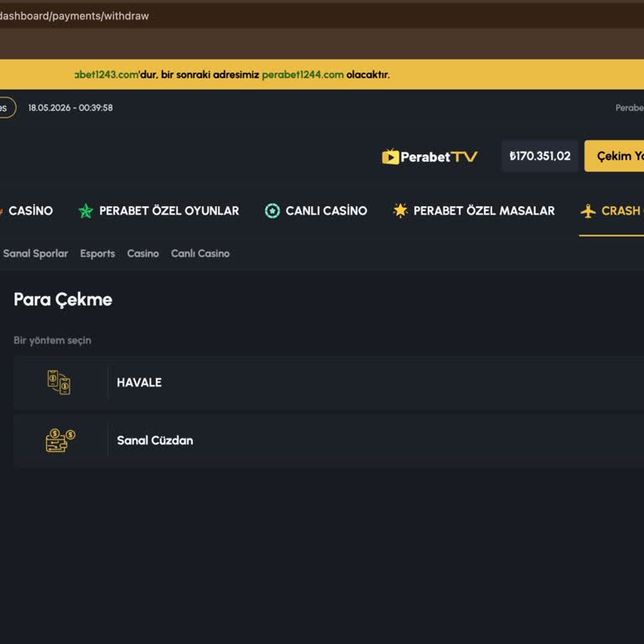Select the Sanal Cüzdan withdrawal method
This screenshot has height=644, width=644.
329,440
